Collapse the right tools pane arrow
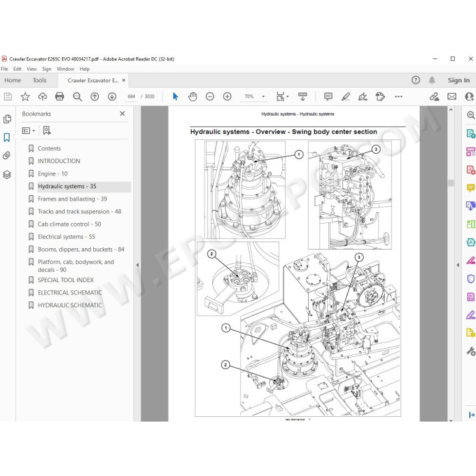The image size is (476, 476). [458, 265]
